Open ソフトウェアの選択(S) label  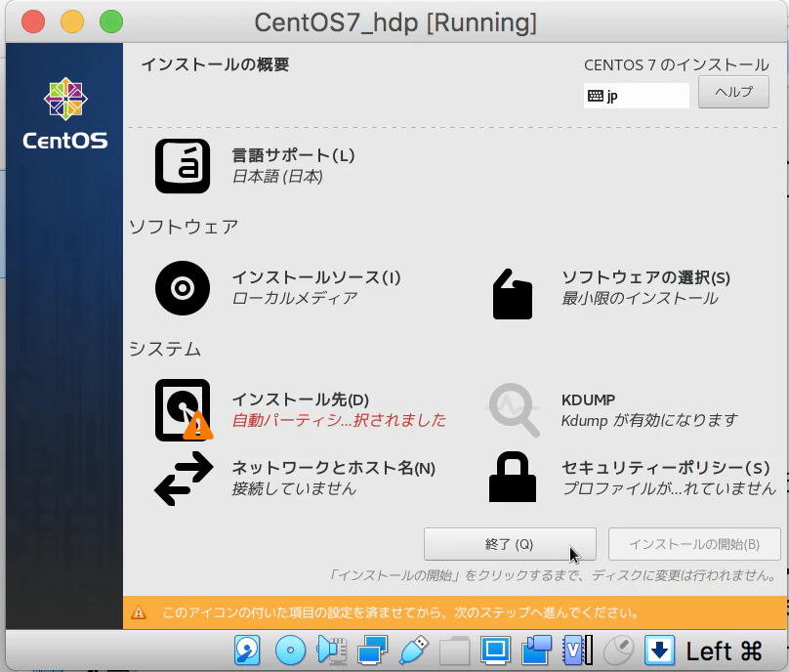pyautogui.click(x=645, y=277)
